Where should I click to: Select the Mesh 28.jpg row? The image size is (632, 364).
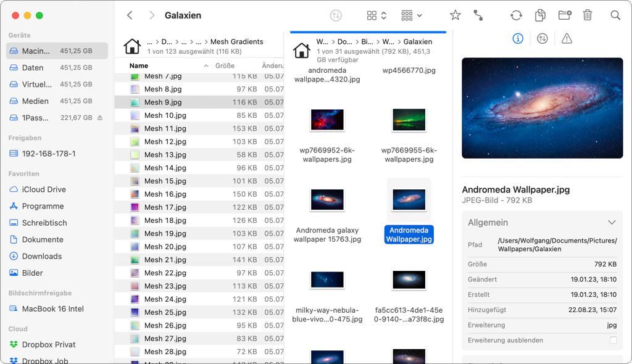tap(199, 352)
